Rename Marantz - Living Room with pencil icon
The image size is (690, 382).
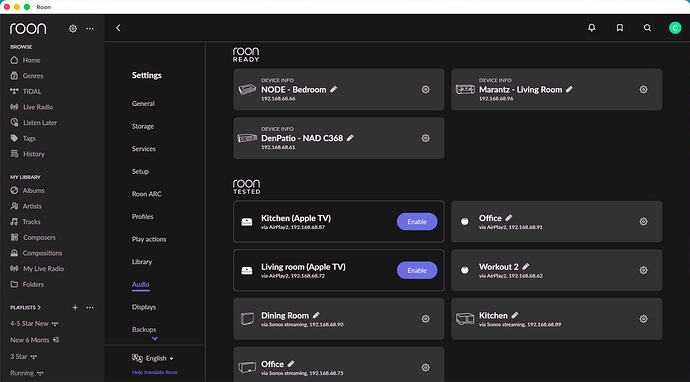pos(569,89)
